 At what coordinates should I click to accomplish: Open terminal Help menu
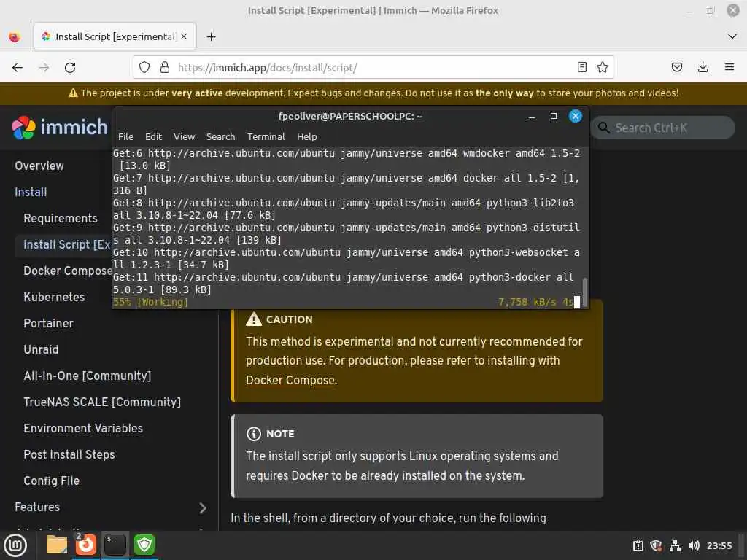[x=307, y=136]
